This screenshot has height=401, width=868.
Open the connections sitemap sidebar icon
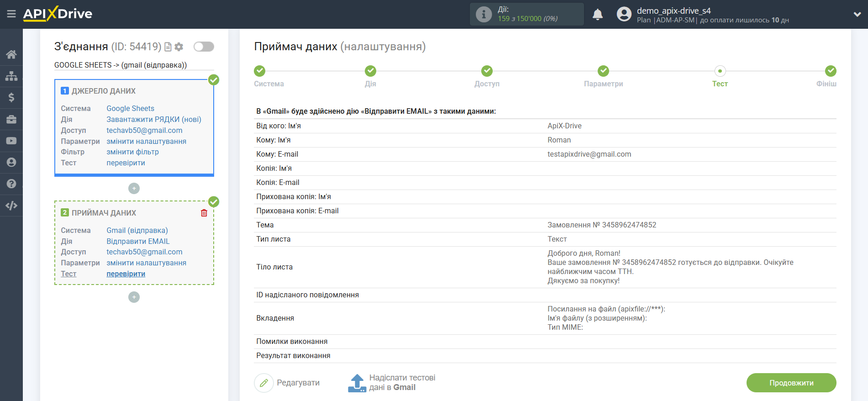click(11, 76)
